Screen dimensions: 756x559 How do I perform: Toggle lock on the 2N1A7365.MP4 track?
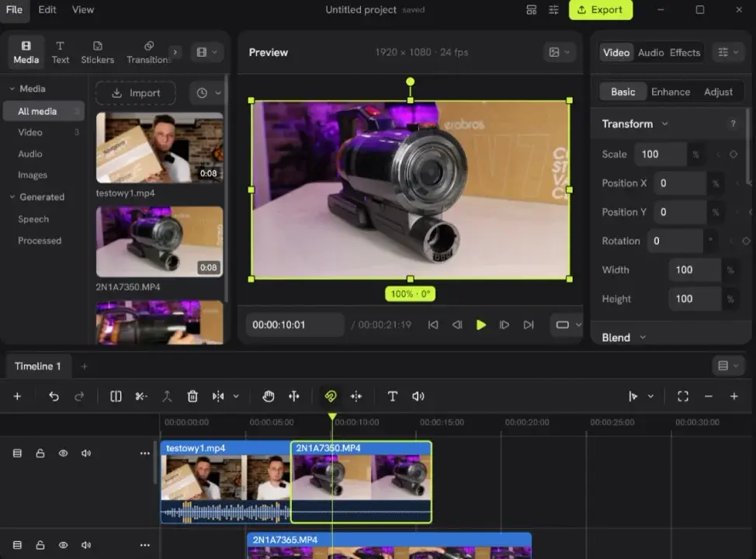pyautogui.click(x=40, y=545)
